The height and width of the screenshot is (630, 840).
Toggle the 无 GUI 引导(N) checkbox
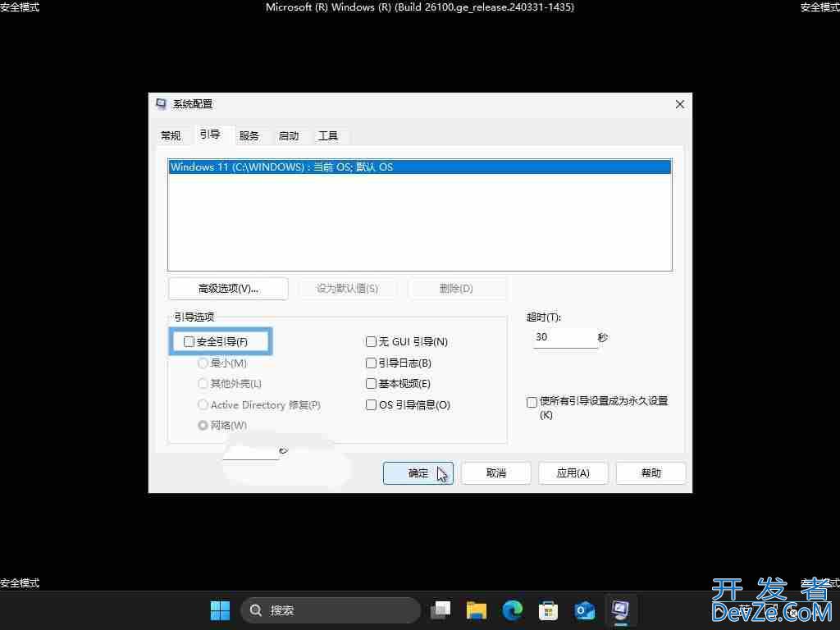point(371,342)
